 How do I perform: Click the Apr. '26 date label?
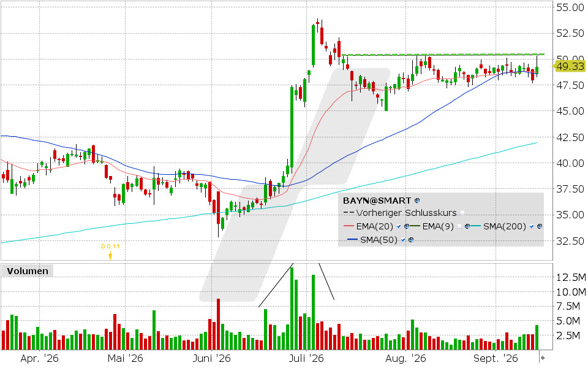39,358
